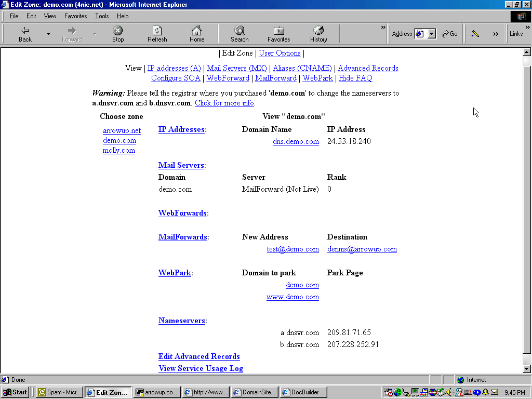Expand the chevron next to the highlighter icon
The width and height of the screenshot is (532, 399).
tap(496, 34)
